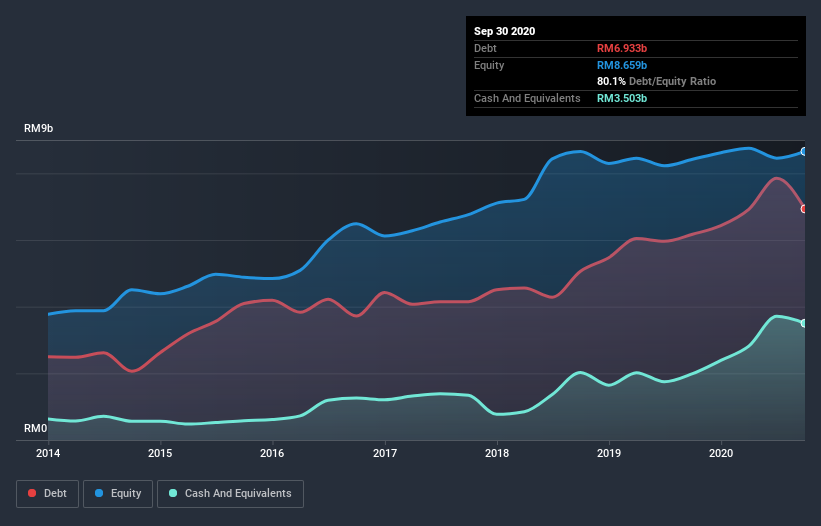The image size is (821, 526).
Task: Select the 2019 x-axis label
Action: [609, 453]
